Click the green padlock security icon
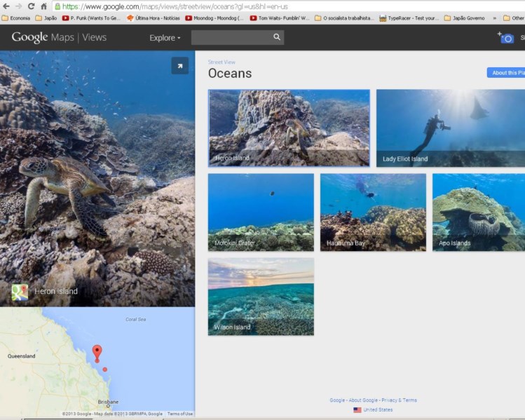 [x=57, y=6]
